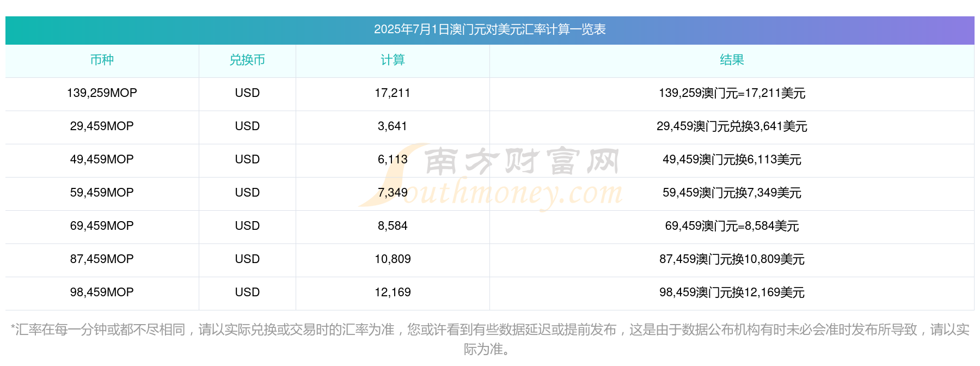Select the 87,459MOP cell
This screenshot has height=366, width=980.
[102, 260]
